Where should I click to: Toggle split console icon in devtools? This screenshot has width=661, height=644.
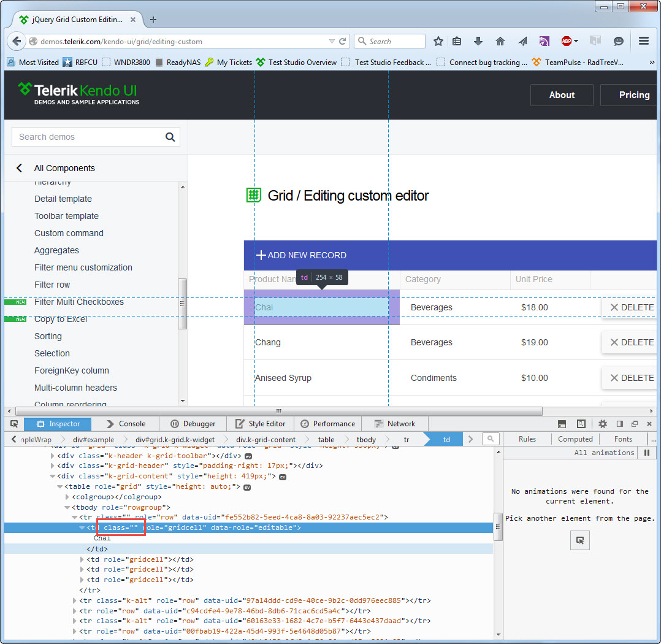pos(562,424)
